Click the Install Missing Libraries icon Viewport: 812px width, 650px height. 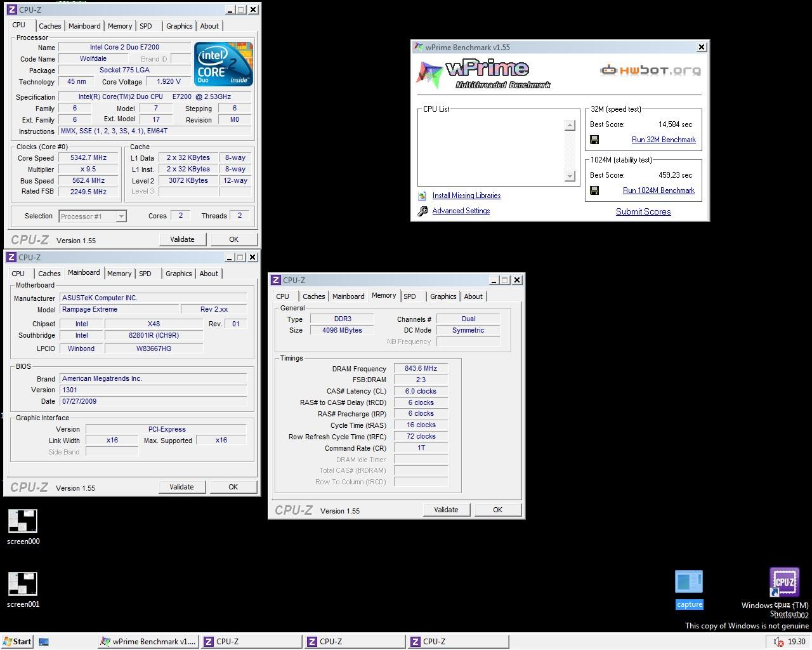click(422, 196)
